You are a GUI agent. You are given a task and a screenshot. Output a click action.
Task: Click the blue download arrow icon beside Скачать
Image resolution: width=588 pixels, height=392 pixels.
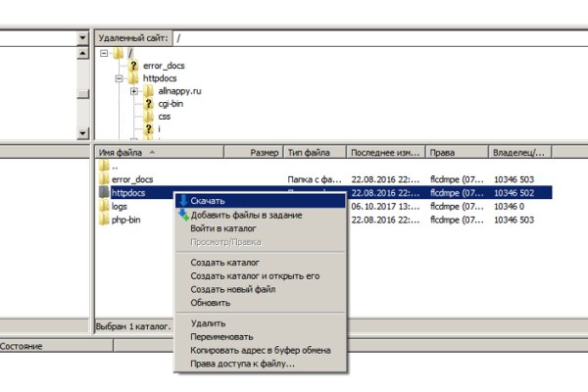point(182,201)
